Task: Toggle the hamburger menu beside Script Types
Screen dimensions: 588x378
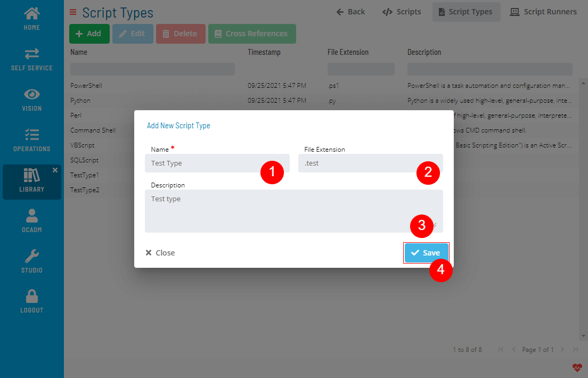Action: pos(73,12)
